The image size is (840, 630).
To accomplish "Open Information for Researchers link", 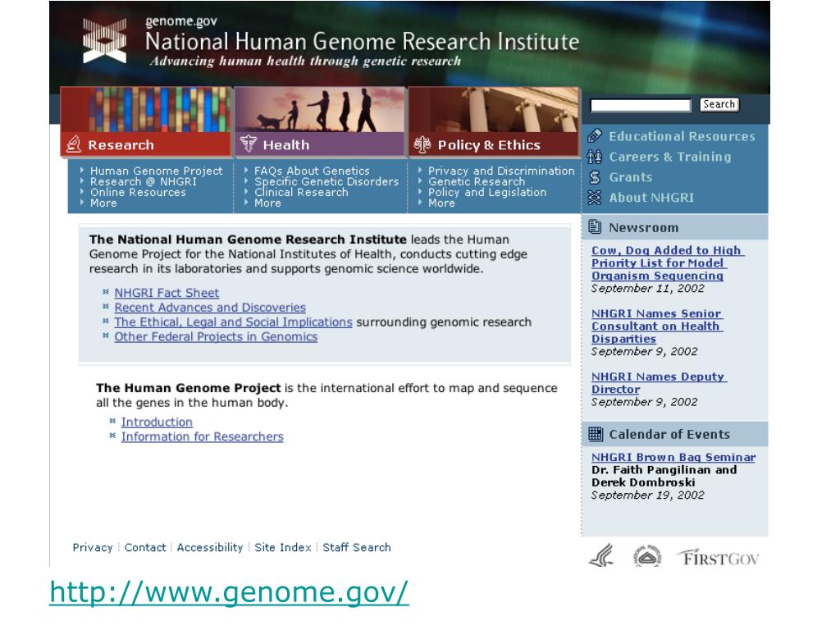I will 202,436.
